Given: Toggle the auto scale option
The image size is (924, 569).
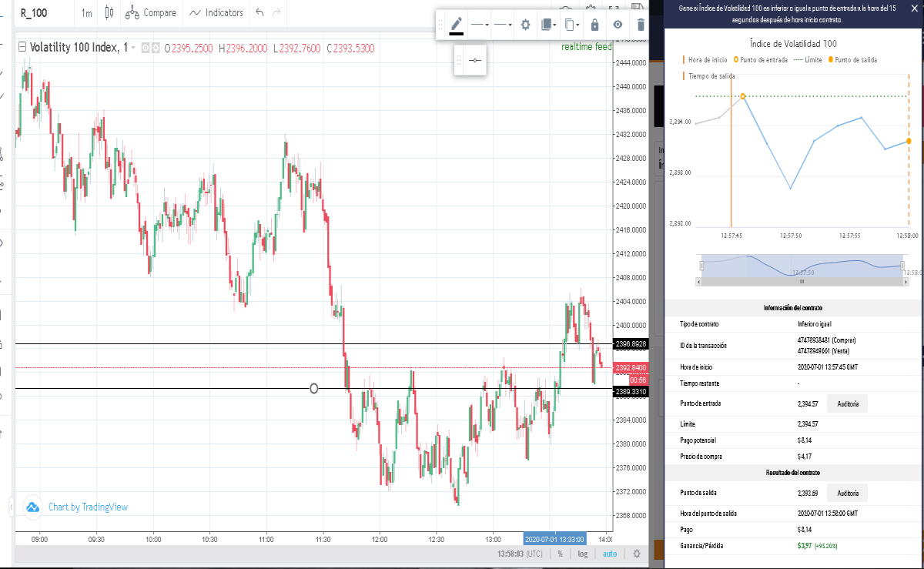Looking at the screenshot, I should click(x=609, y=554).
